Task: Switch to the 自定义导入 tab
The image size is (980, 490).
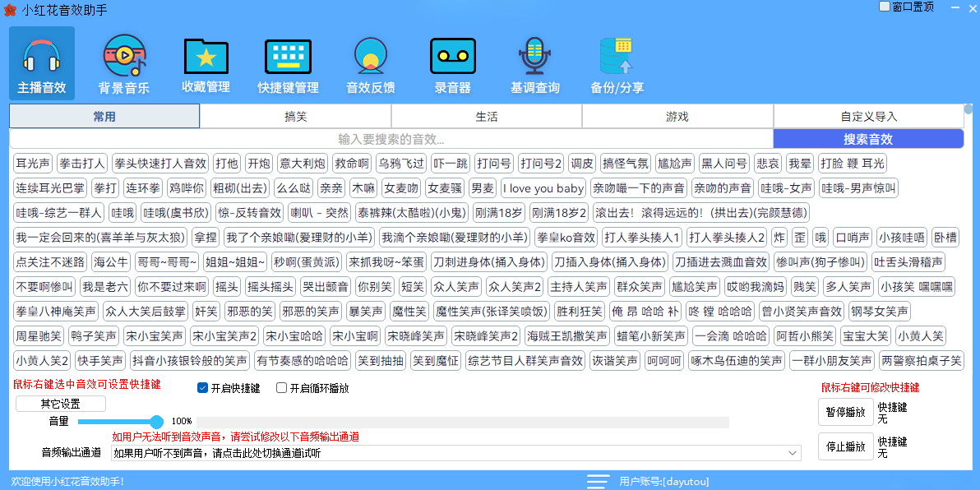Action: pyautogui.click(x=868, y=115)
